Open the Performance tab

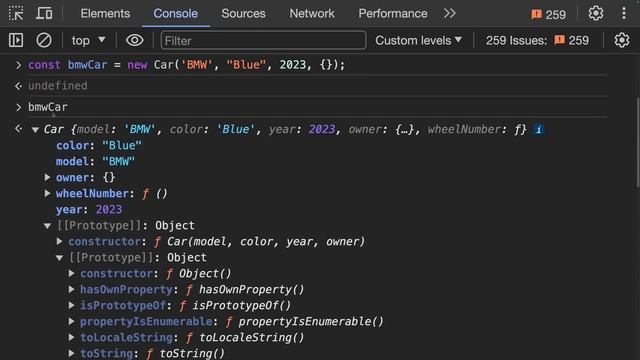tap(393, 13)
